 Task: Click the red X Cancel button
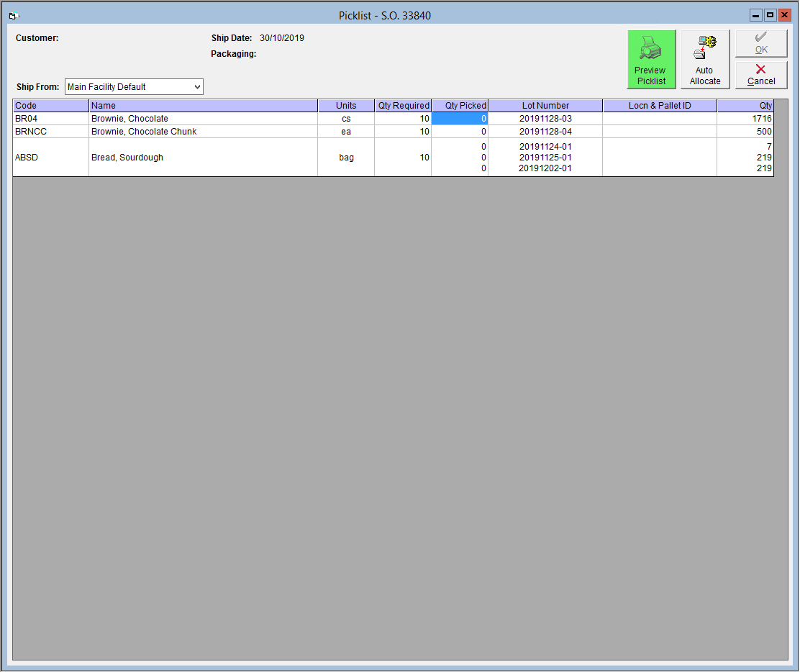[x=760, y=75]
